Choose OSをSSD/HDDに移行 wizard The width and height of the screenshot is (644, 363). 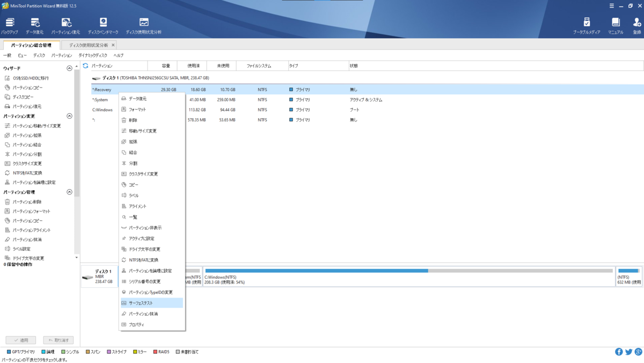click(31, 78)
